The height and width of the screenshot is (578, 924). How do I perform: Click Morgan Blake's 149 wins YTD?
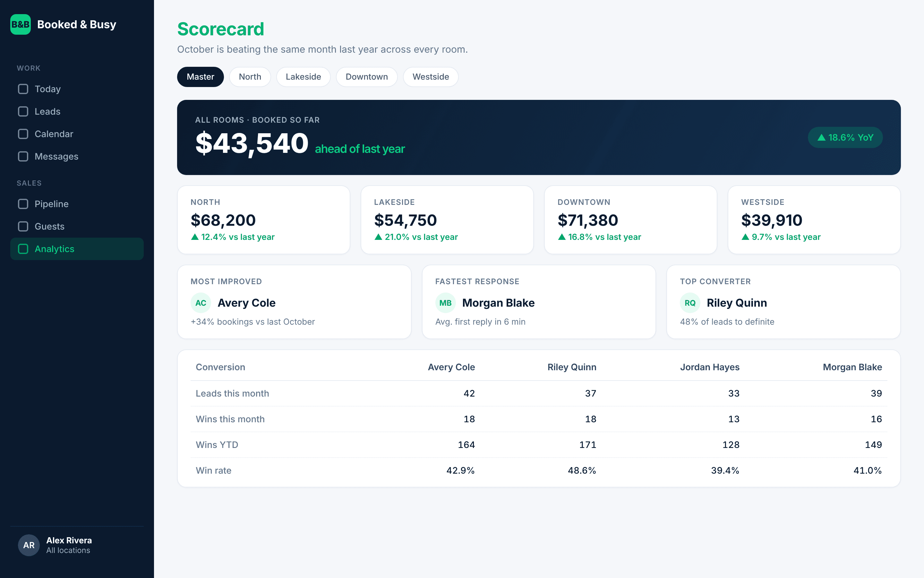click(873, 445)
